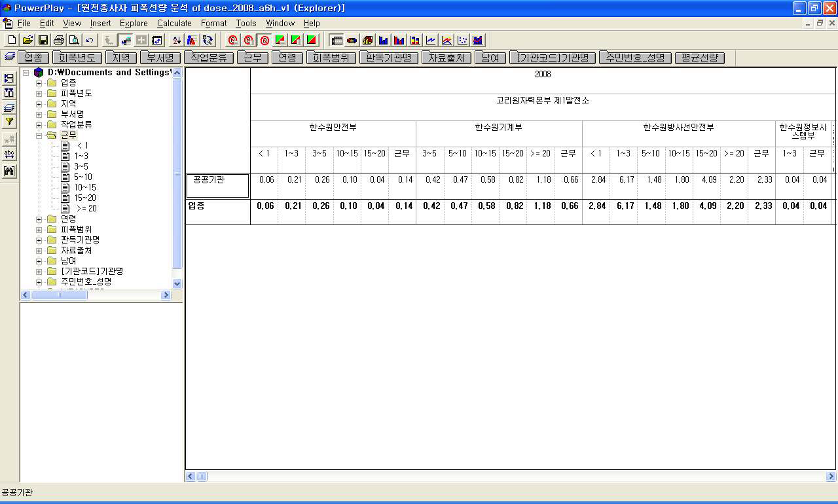Image resolution: width=838 pixels, height=504 pixels.
Task: Expand the 피폭년도 folder in the tree
Action: click(x=39, y=93)
